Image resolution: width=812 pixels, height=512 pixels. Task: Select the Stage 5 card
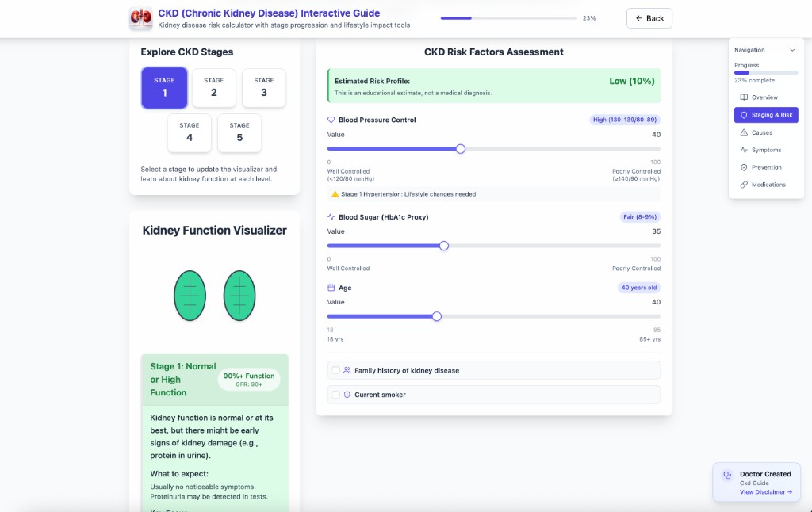(239, 132)
